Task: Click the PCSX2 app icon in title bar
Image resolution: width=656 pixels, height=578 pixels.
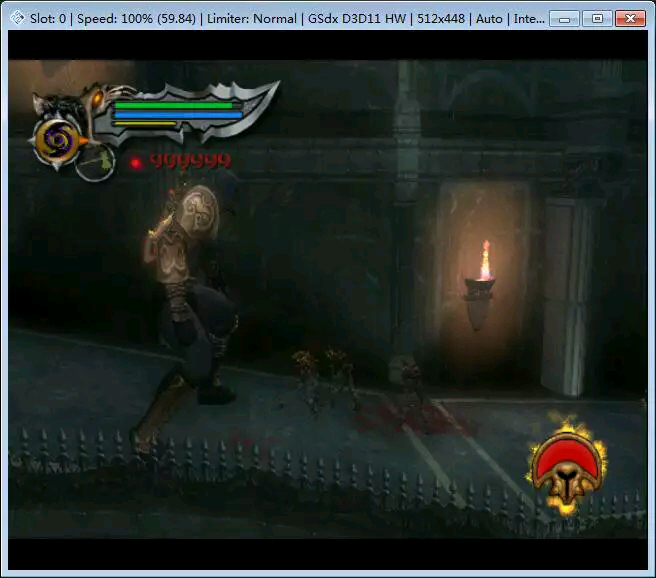Action: [x=17, y=18]
